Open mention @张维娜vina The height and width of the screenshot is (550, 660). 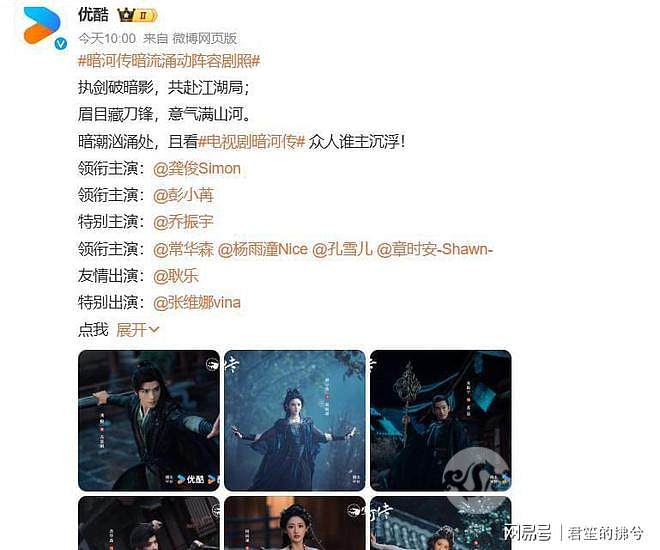point(197,303)
